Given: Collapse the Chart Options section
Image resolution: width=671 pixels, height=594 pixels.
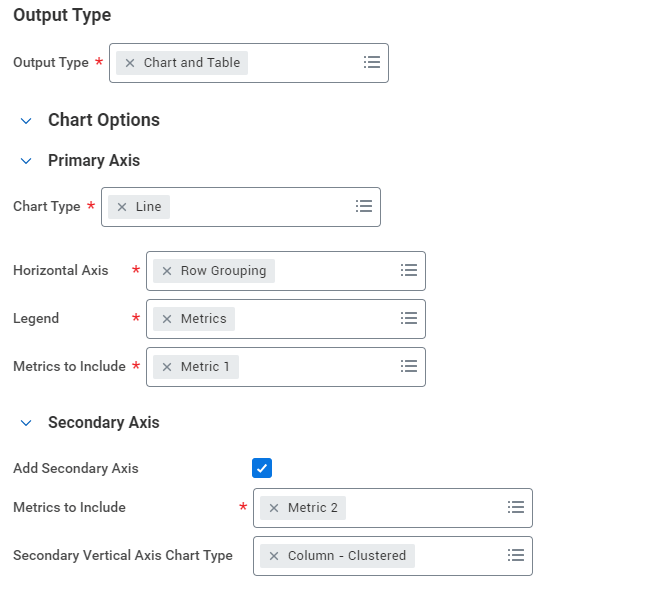Looking at the screenshot, I should click(26, 120).
